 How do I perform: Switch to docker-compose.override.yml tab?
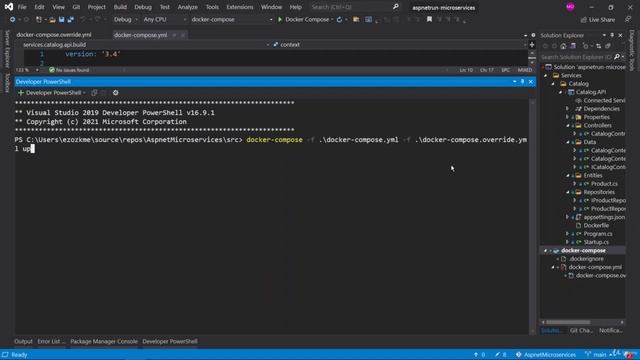(x=54, y=35)
